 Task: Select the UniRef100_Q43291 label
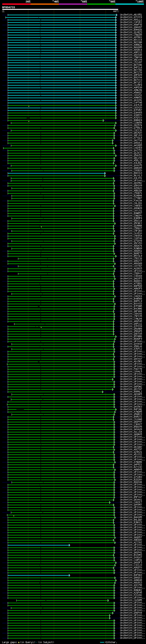[x=131, y=100]
